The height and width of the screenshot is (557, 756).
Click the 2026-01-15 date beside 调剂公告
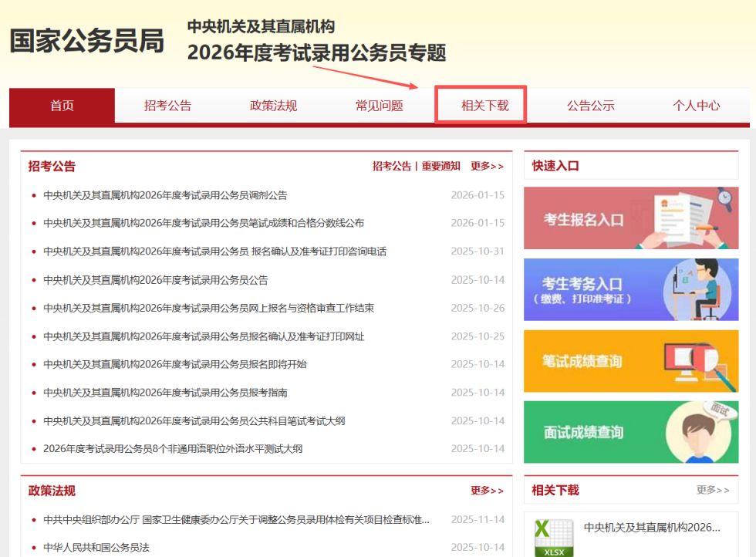[478, 195]
